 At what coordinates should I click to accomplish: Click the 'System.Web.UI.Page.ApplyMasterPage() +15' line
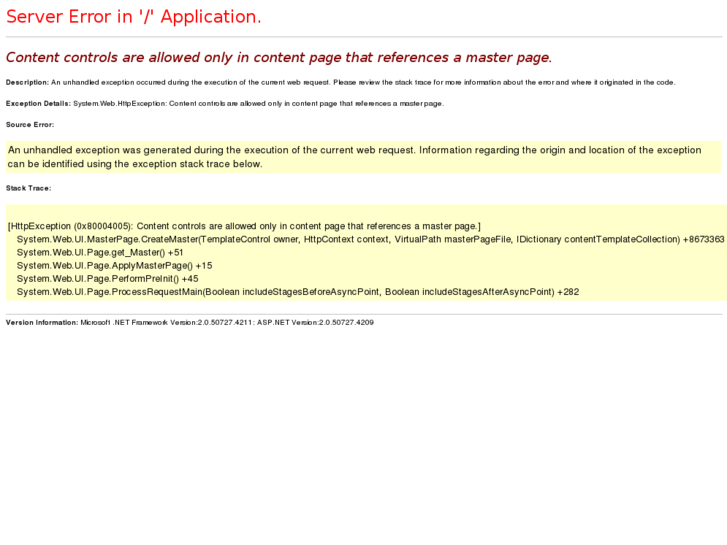coord(115,266)
